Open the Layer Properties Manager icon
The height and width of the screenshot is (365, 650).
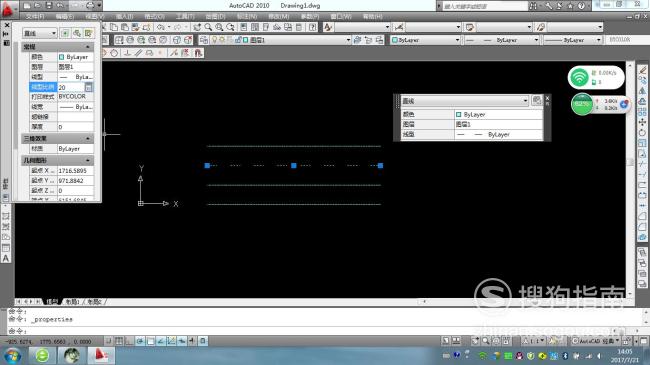[204, 40]
